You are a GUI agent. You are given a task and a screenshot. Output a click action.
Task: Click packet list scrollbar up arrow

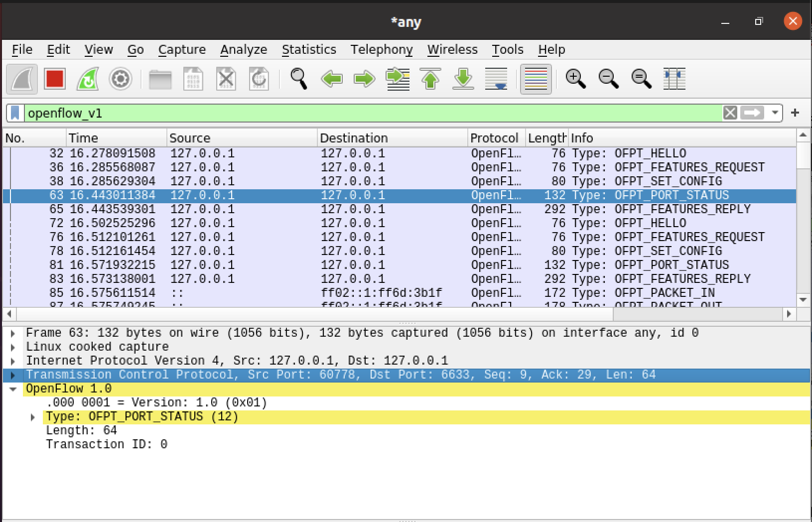pyautogui.click(x=803, y=135)
